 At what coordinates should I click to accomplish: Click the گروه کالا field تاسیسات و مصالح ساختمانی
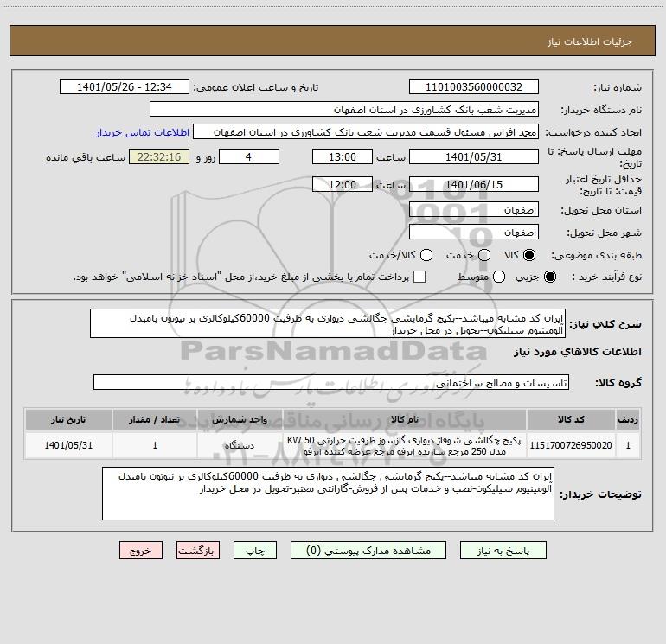pos(331,382)
